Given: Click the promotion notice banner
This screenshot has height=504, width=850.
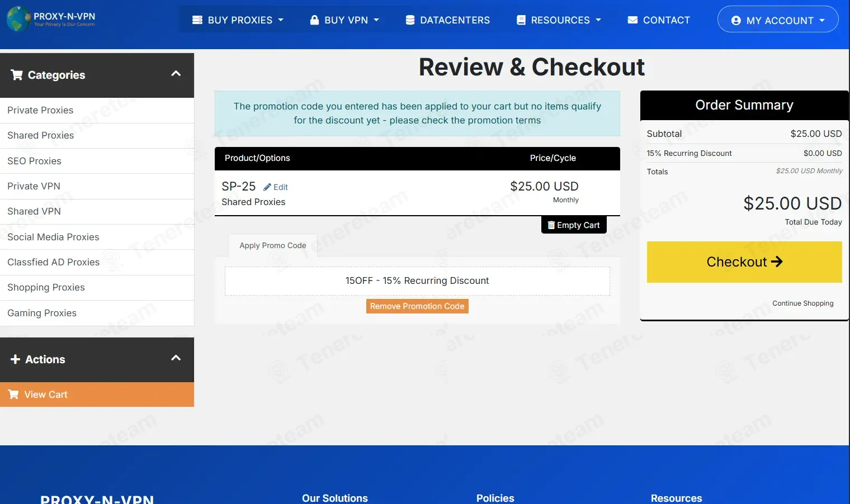Looking at the screenshot, I should [x=417, y=113].
